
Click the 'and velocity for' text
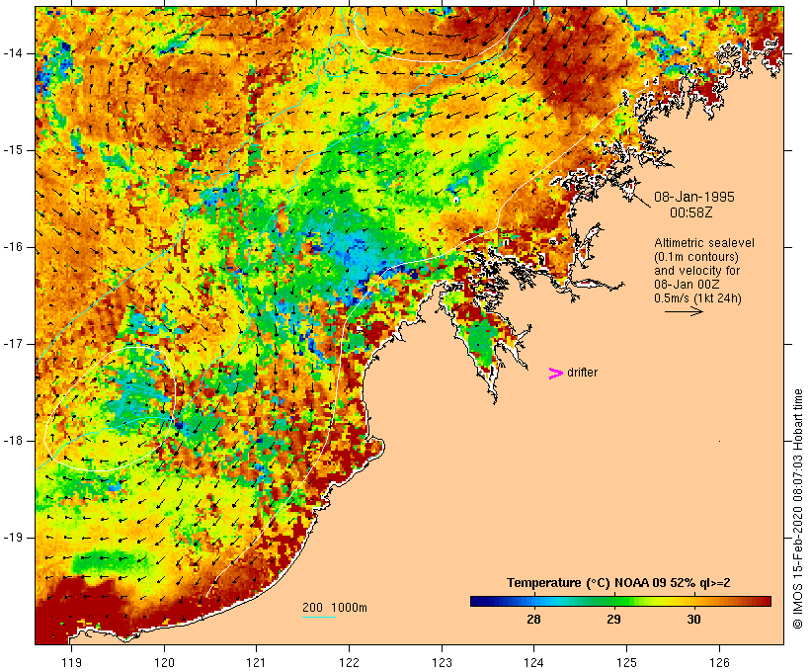(696, 271)
